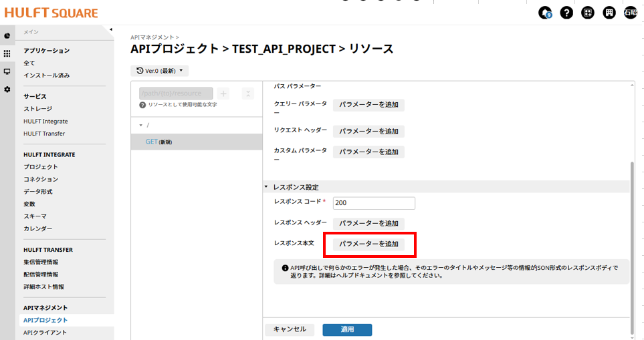Select the monitor sidebar icon
This screenshot has height=340, width=644.
[7, 71]
